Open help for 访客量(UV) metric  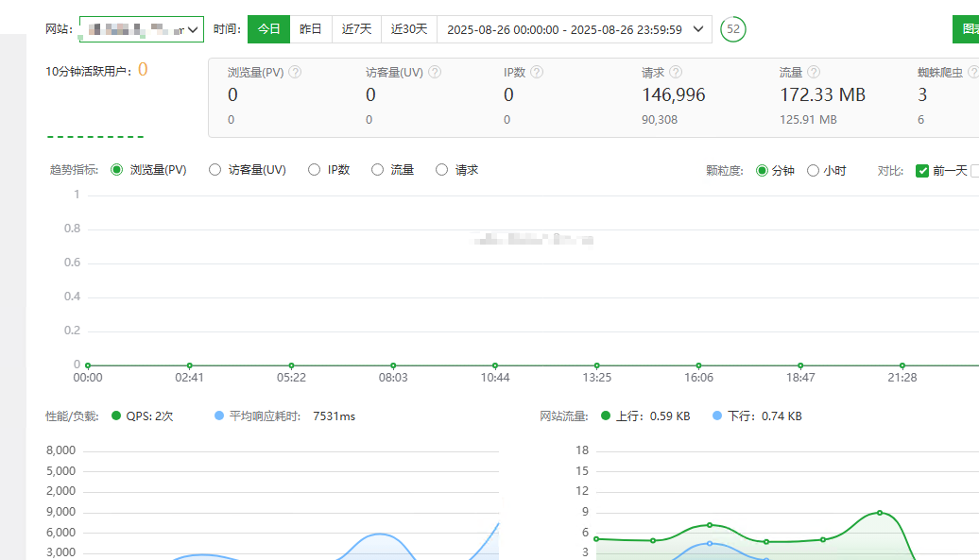[x=436, y=73]
